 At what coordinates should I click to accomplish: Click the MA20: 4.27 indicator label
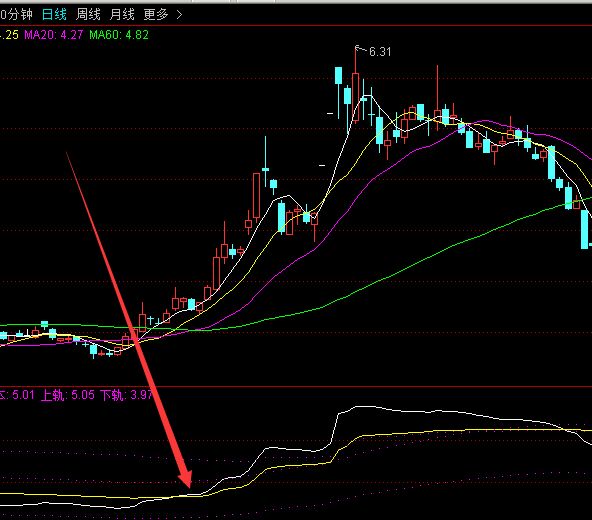click(53, 35)
